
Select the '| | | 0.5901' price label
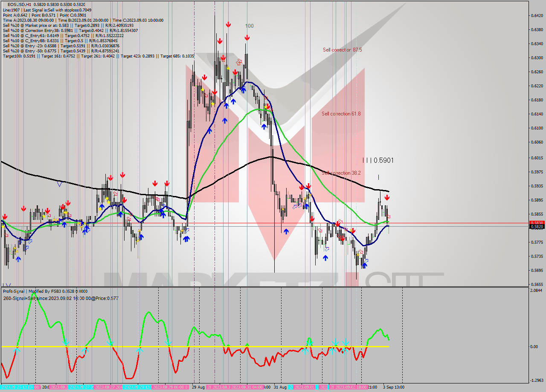pos(378,160)
